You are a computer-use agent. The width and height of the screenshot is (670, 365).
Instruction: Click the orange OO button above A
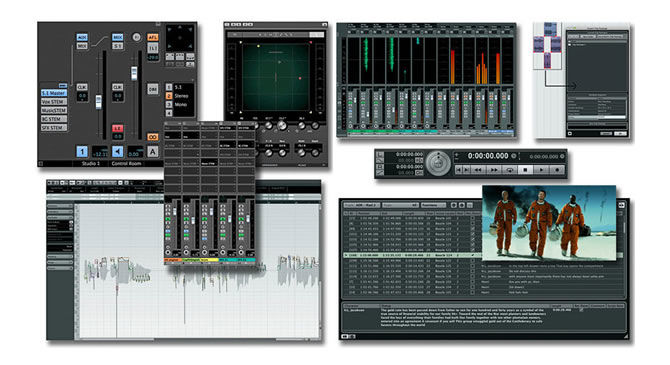click(x=153, y=137)
